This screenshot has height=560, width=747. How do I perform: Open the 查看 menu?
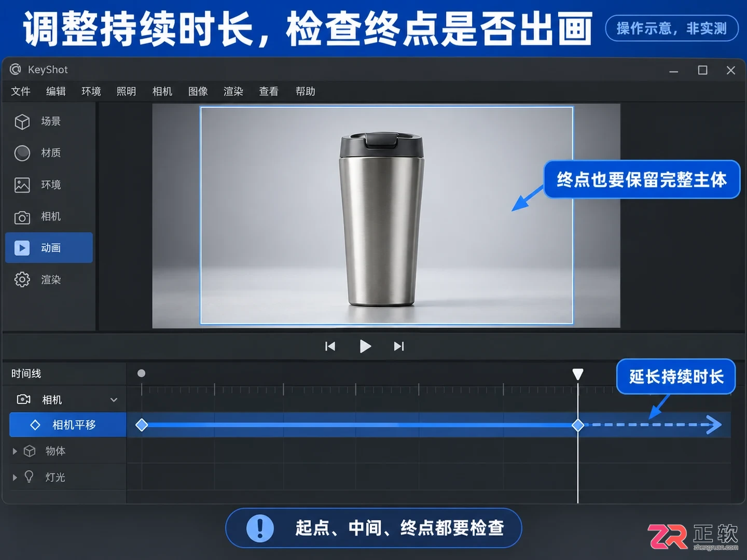click(269, 91)
